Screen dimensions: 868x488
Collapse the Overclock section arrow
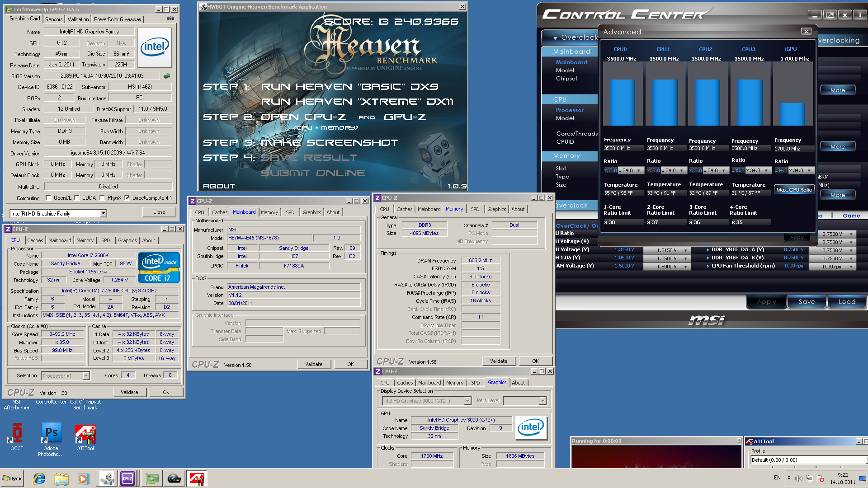click(x=555, y=38)
